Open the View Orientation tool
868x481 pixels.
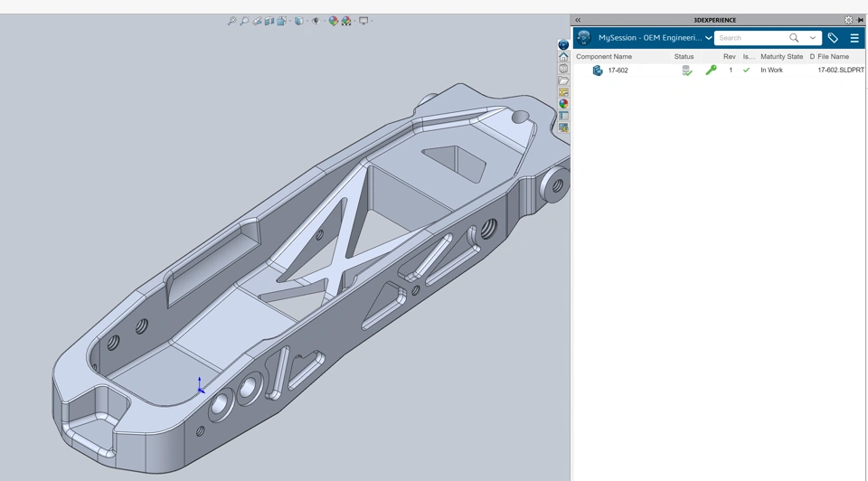point(281,21)
